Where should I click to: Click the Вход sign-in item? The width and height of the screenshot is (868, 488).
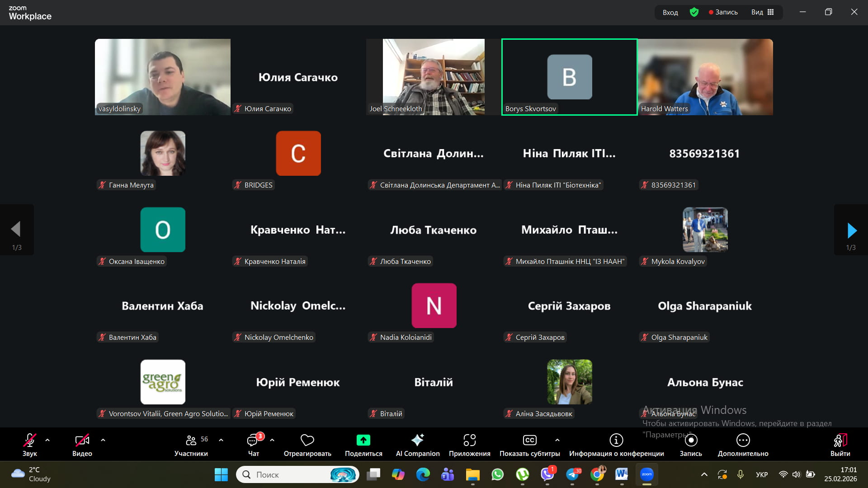coord(670,12)
